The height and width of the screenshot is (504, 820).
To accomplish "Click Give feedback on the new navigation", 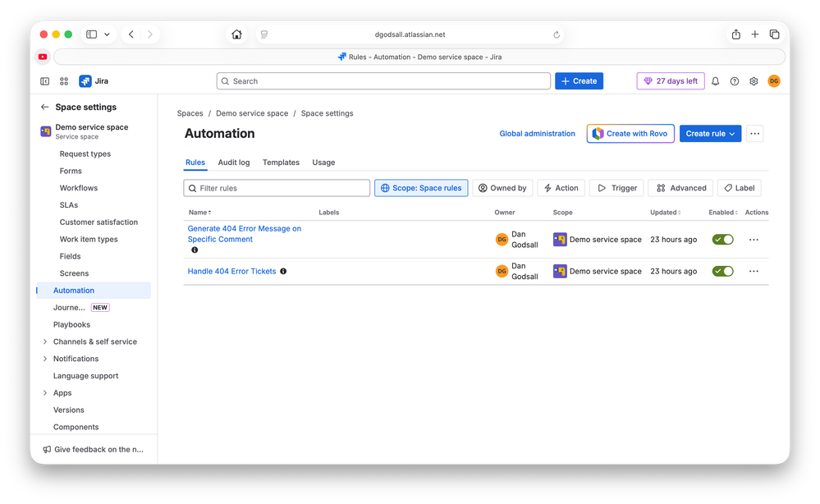I will [x=93, y=449].
